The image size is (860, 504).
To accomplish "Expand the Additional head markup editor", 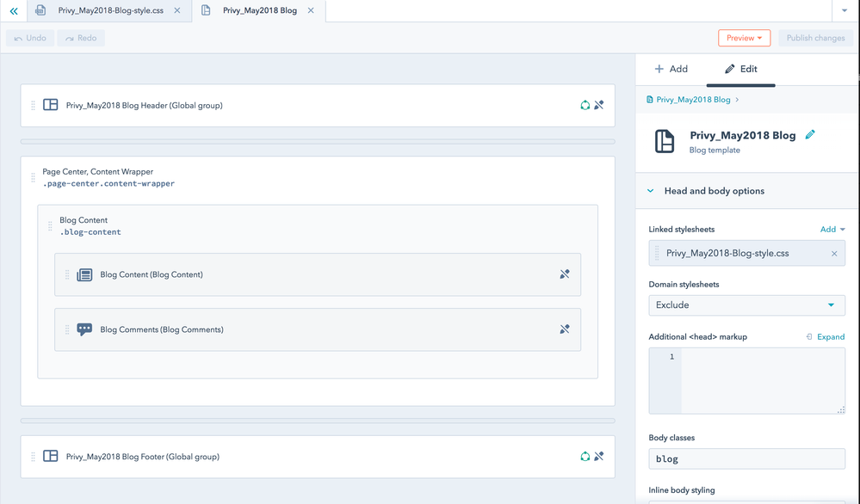I will coord(825,336).
